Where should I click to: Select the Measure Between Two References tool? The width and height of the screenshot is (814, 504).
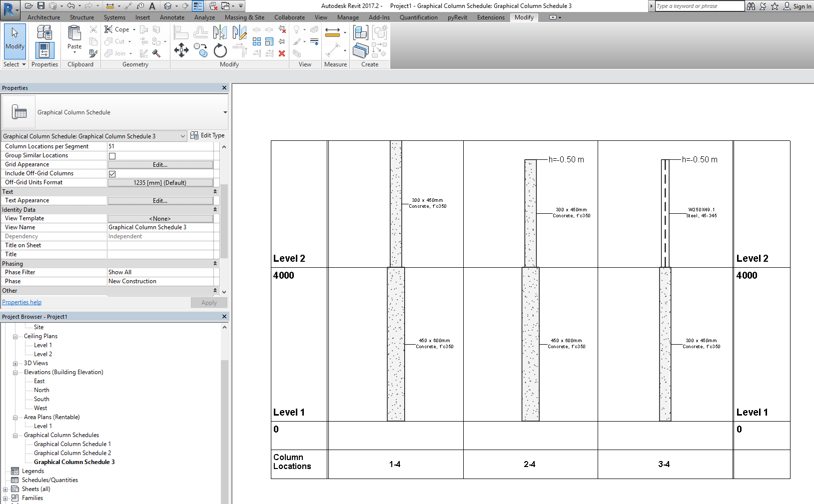[332, 32]
